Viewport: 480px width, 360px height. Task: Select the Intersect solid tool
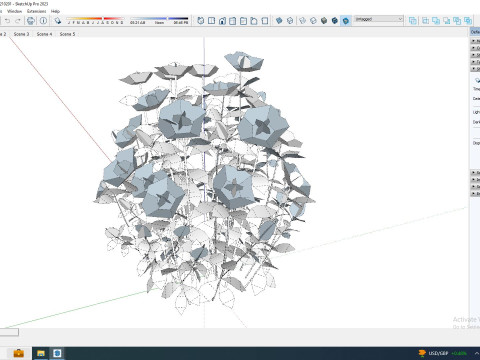pos(426,21)
